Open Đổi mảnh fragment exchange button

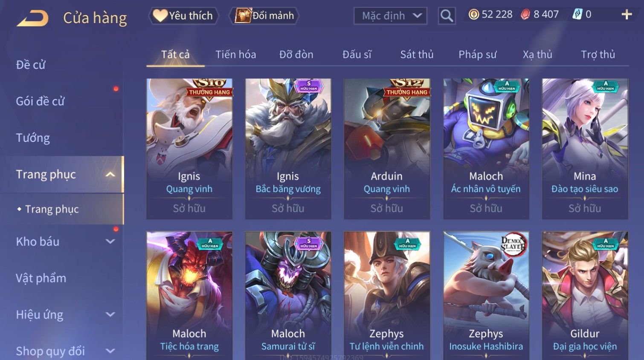[x=264, y=16]
